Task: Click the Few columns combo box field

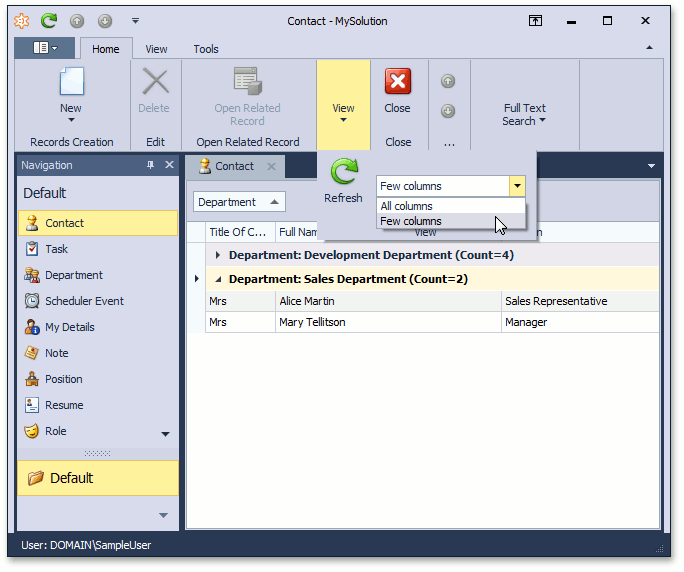Action: tap(442, 186)
